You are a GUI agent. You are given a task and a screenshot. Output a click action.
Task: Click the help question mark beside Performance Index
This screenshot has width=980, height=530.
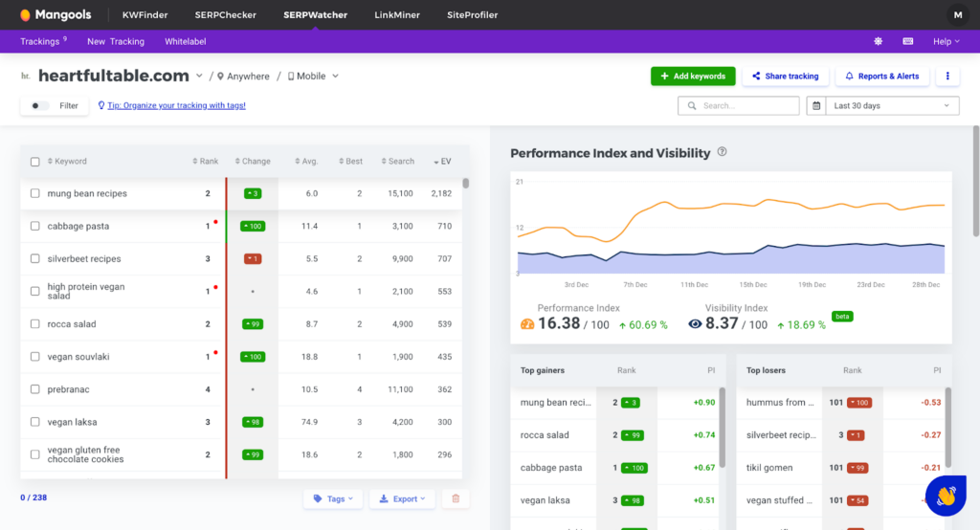(x=723, y=152)
